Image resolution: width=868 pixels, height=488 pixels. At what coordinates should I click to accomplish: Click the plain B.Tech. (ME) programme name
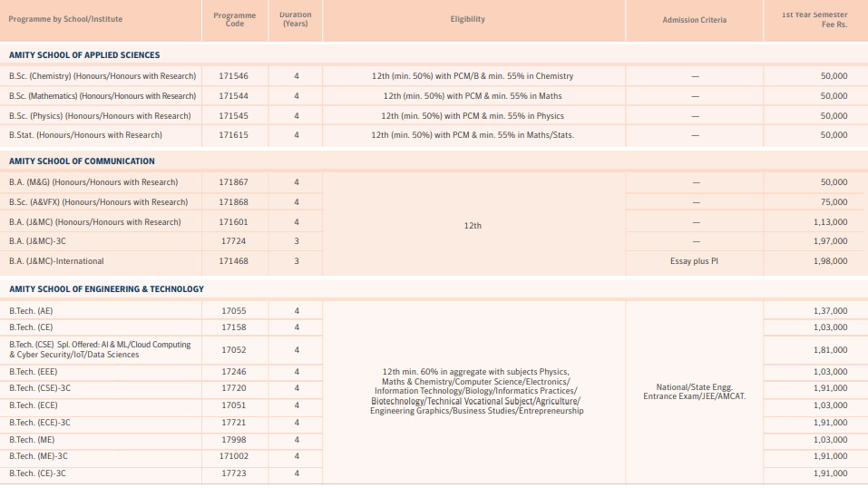[32, 440]
